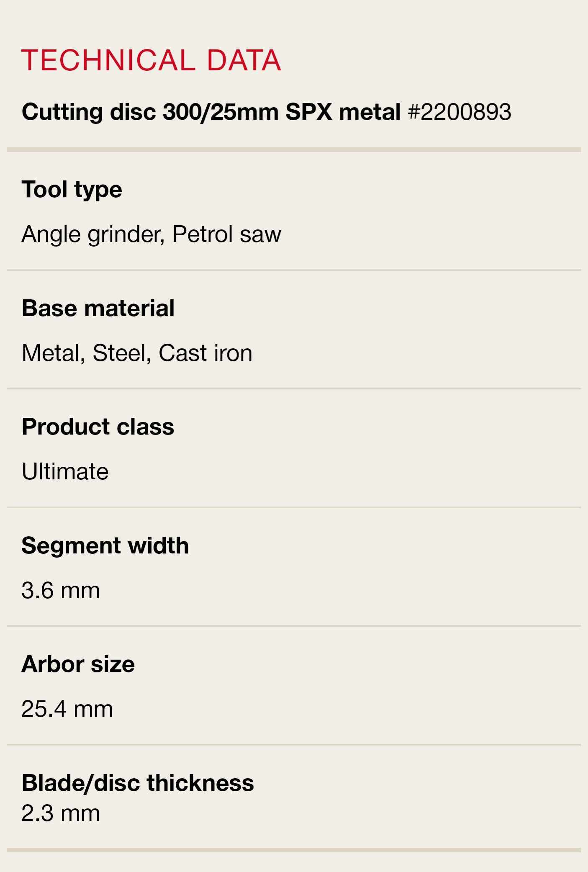
Task: Click the Arbor size label
Action: click(78, 664)
